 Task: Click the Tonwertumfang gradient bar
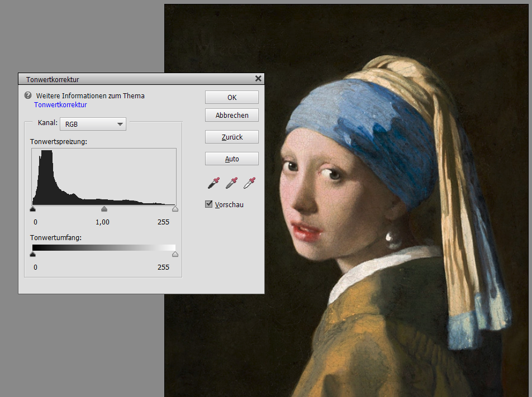coord(104,247)
